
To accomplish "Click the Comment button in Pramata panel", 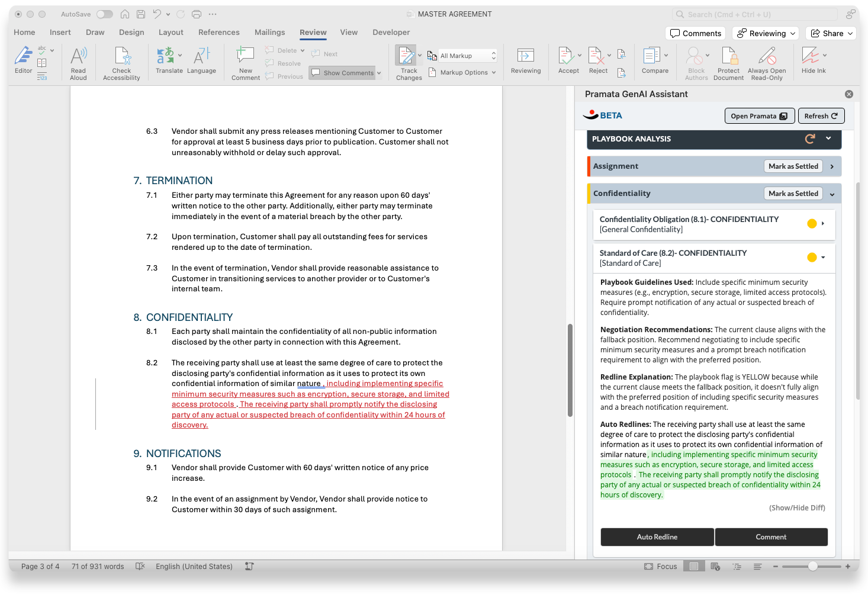I will tap(771, 537).
